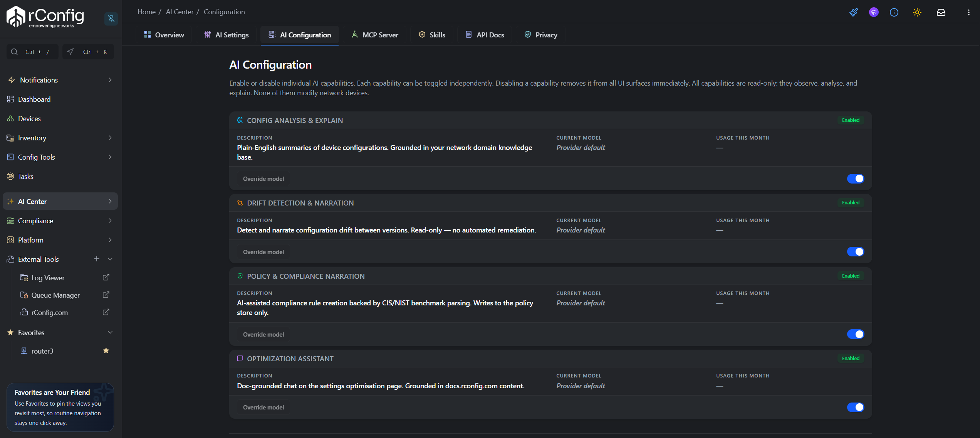Open the three-dot more options menu

click(969, 12)
